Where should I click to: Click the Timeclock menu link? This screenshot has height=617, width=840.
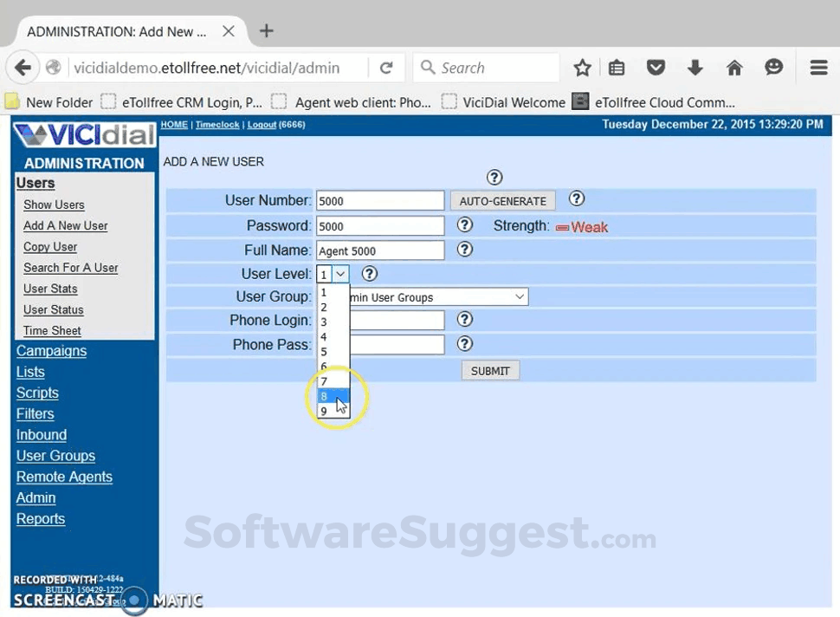[217, 124]
